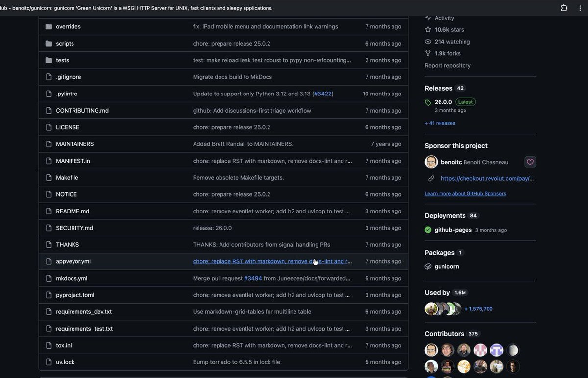Open the gunicorn package
Image resolution: width=588 pixels, height=378 pixels.
tap(446, 266)
